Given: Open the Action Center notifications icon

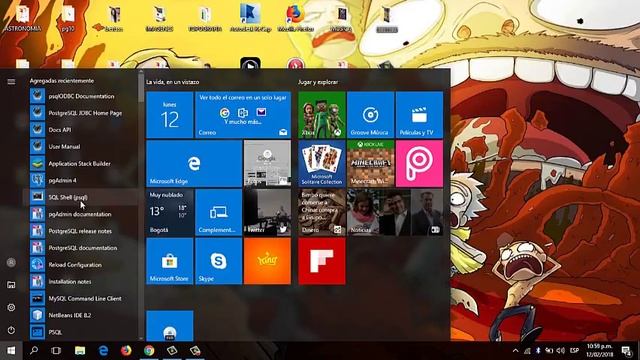Looking at the screenshot, I should [627, 351].
